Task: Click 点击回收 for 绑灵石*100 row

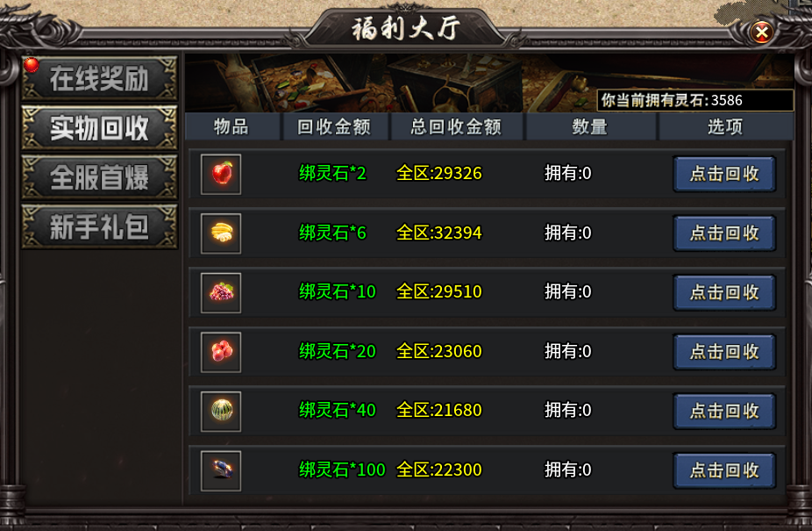Action: coord(724,470)
